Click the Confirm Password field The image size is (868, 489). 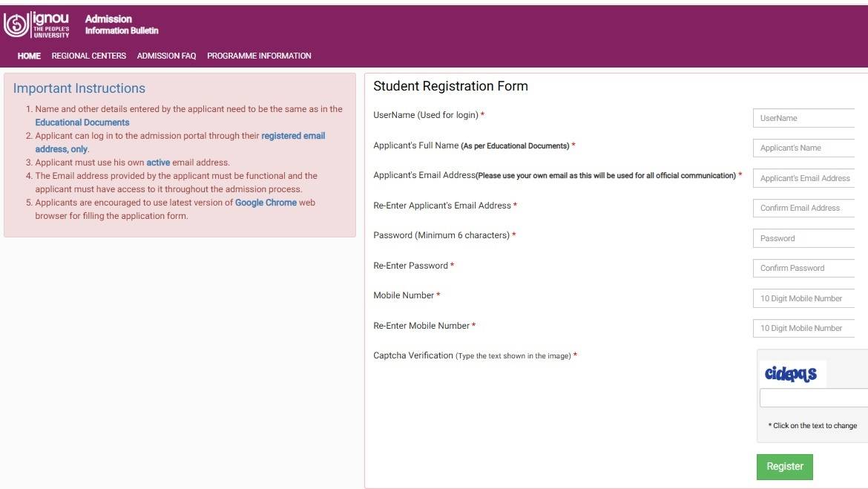coord(805,268)
